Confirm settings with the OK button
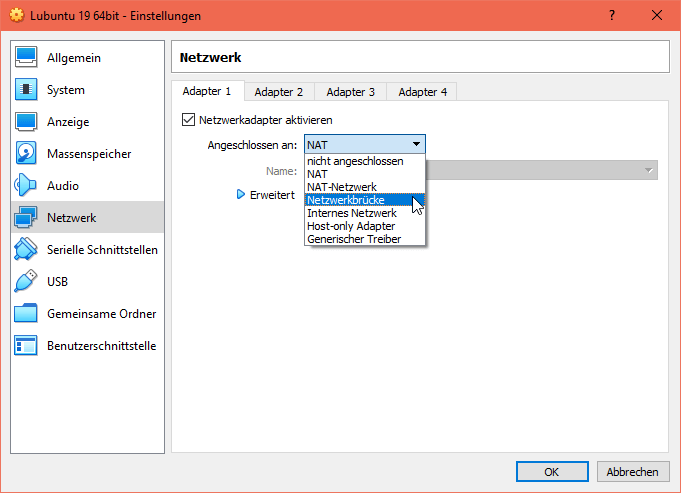681x493 pixels. [x=552, y=472]
